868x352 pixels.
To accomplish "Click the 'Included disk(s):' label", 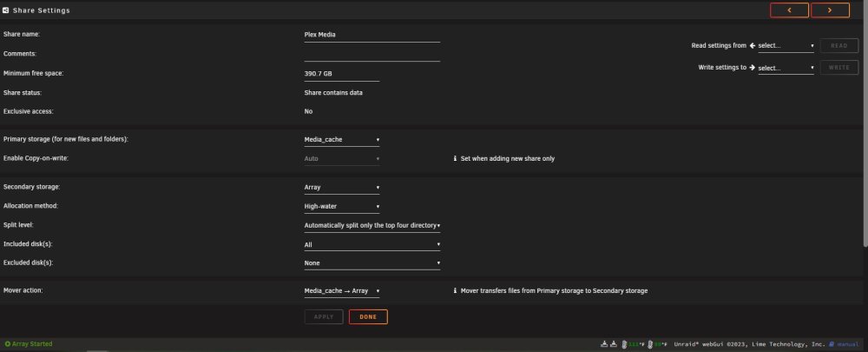I will coord(29,244).
